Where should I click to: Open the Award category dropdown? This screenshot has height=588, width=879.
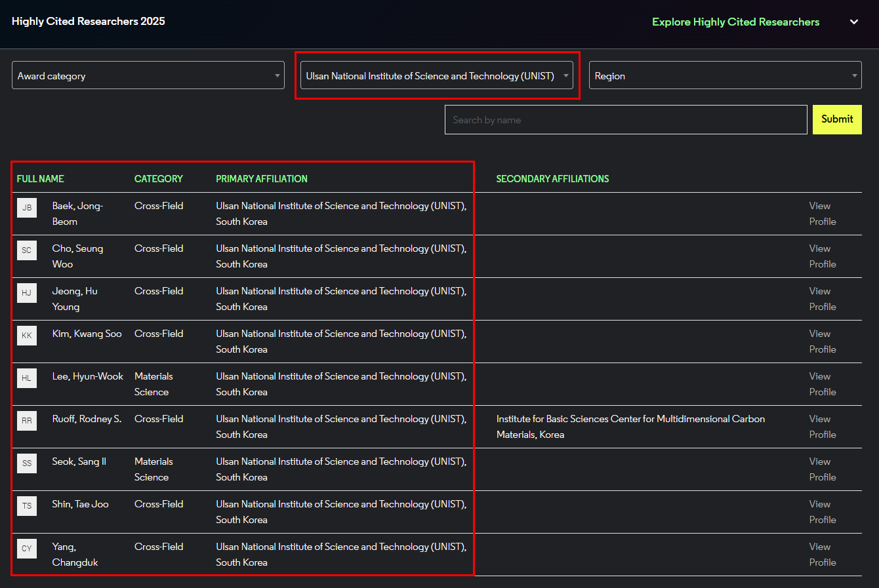pos(148,75)
